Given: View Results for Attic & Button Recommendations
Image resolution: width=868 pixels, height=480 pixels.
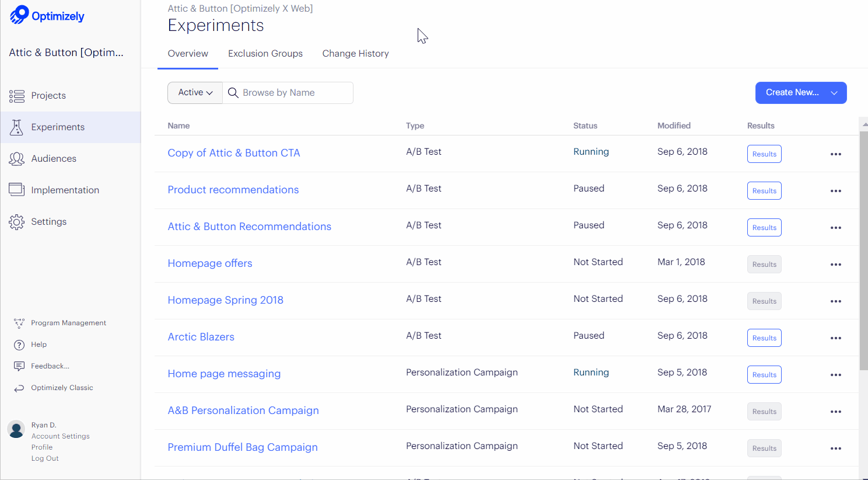Looking at the screenshot, I should coord(764,228).
